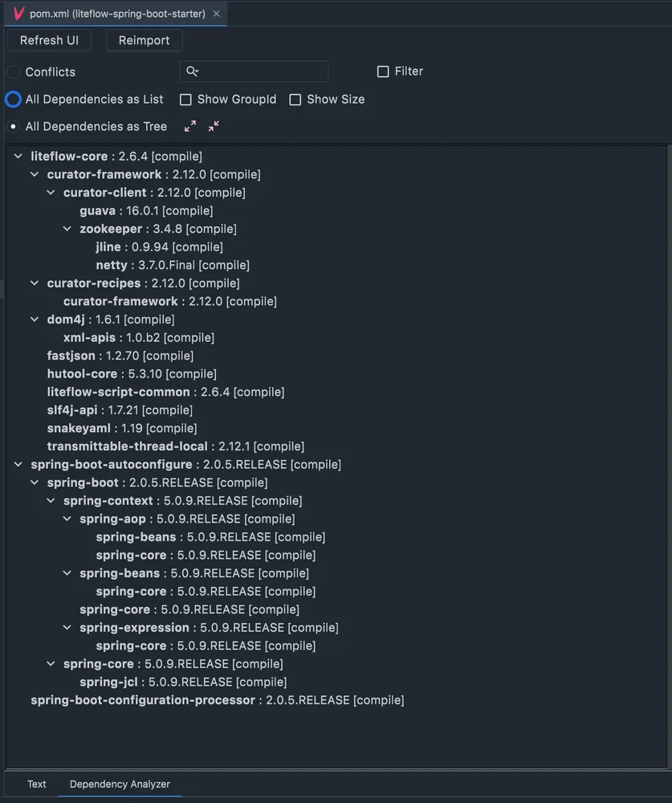Viewport: 672px width, 803px height.
Task: Click the collapse all tree icon
Action: 214,126
